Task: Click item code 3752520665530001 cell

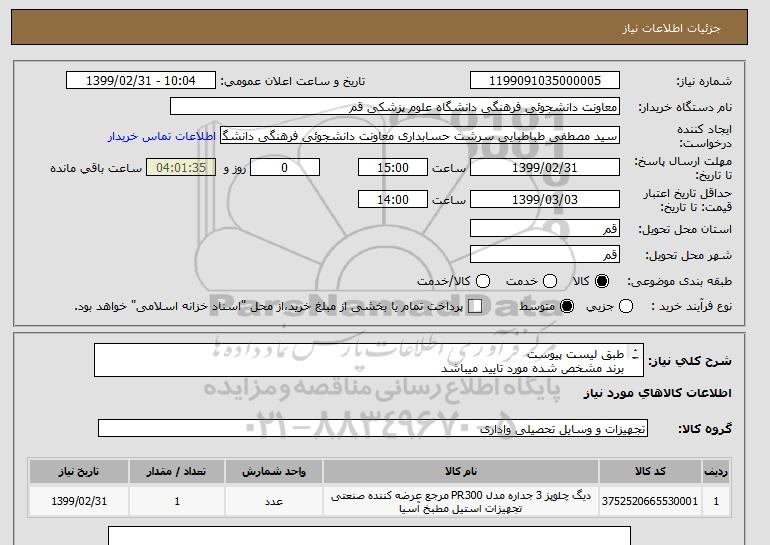Action: point(650,501)
